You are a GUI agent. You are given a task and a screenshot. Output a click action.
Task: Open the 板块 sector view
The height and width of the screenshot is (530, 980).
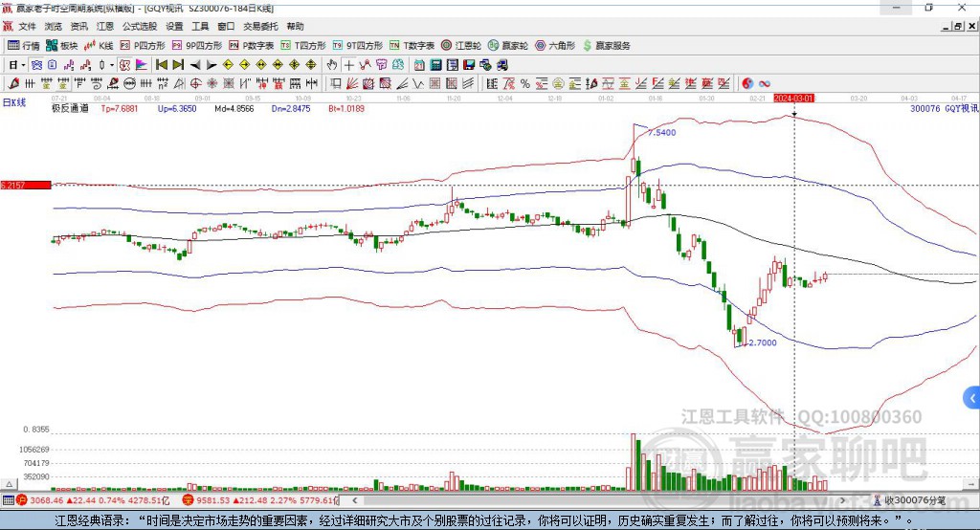61,46
